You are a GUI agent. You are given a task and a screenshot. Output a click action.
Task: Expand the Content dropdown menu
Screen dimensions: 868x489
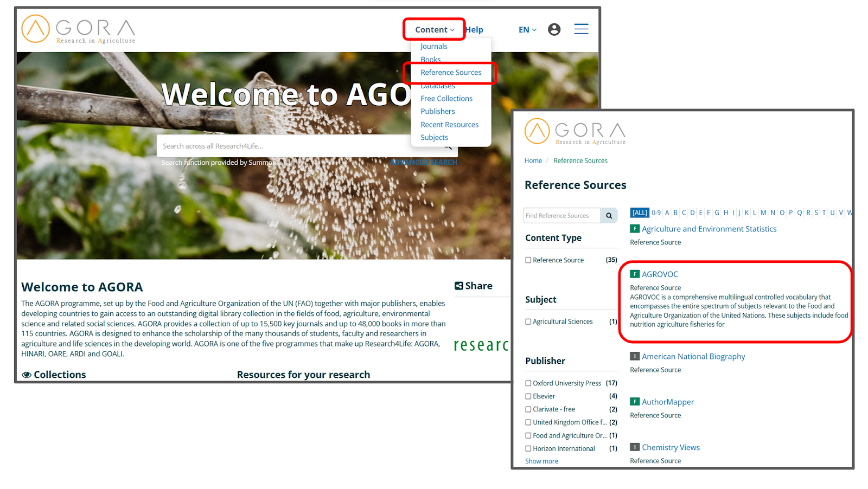pos(435,30)
